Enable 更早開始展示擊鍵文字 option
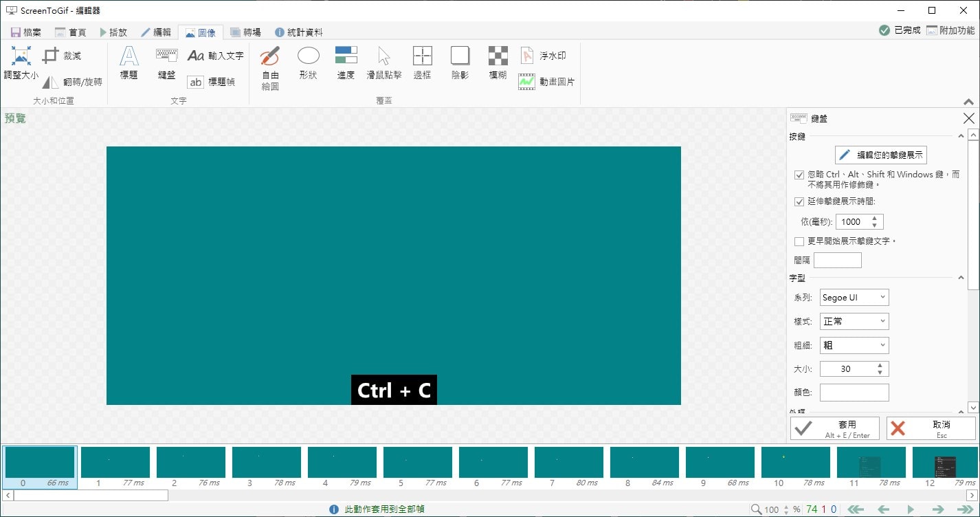 point(799,241)
